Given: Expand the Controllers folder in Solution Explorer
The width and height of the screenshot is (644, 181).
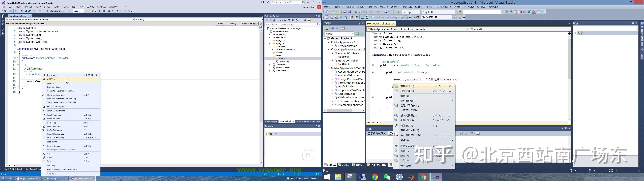Looking at the screenshot, I should click(270, 46).
